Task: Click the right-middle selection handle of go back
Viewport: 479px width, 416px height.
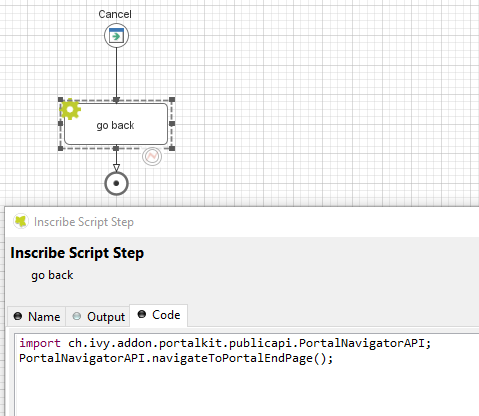Action: pos(172,124)
